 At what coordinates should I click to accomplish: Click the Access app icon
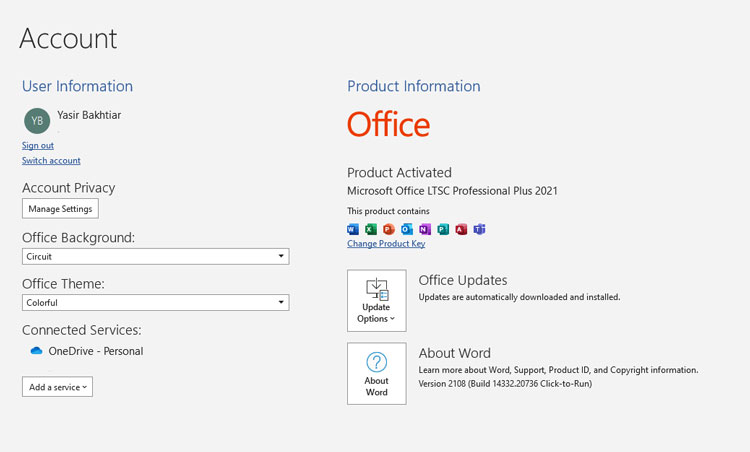(461, 229)
